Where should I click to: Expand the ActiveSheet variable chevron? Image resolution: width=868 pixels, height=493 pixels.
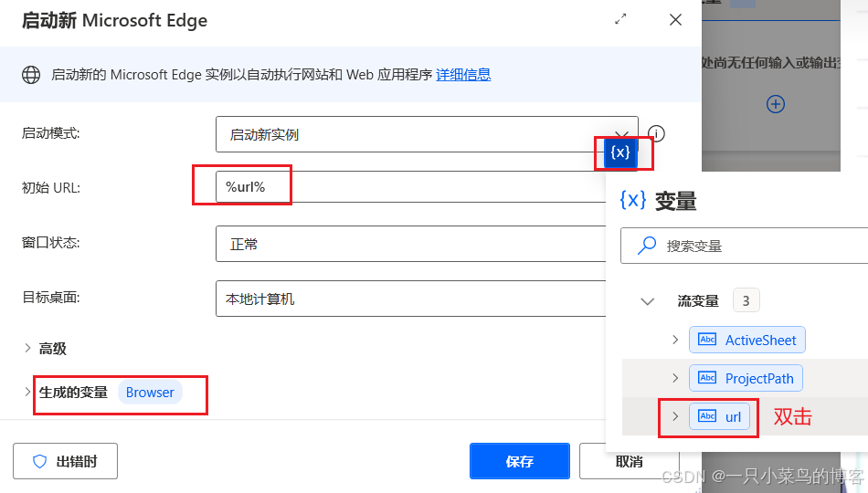pos(675,340)
